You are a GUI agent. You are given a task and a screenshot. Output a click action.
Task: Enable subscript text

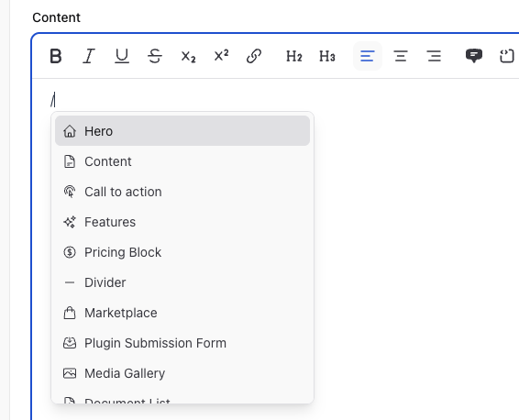[188, 56]
